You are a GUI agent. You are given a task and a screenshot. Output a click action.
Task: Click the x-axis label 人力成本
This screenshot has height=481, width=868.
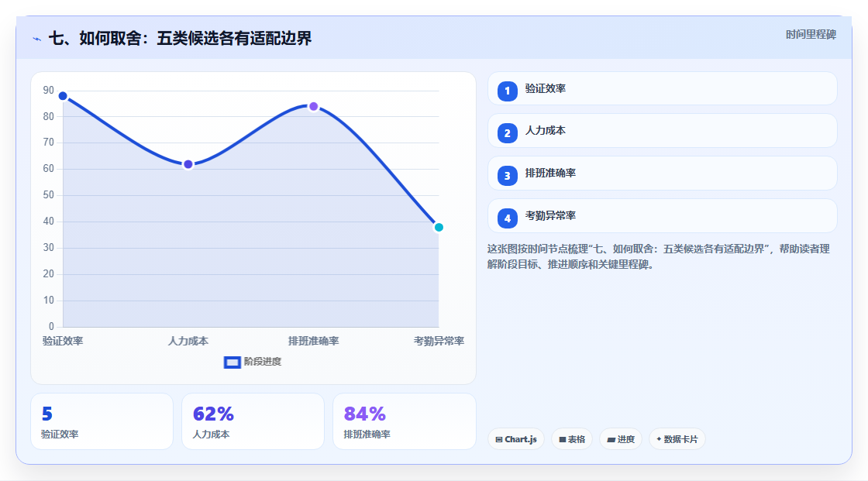(188, 341)
